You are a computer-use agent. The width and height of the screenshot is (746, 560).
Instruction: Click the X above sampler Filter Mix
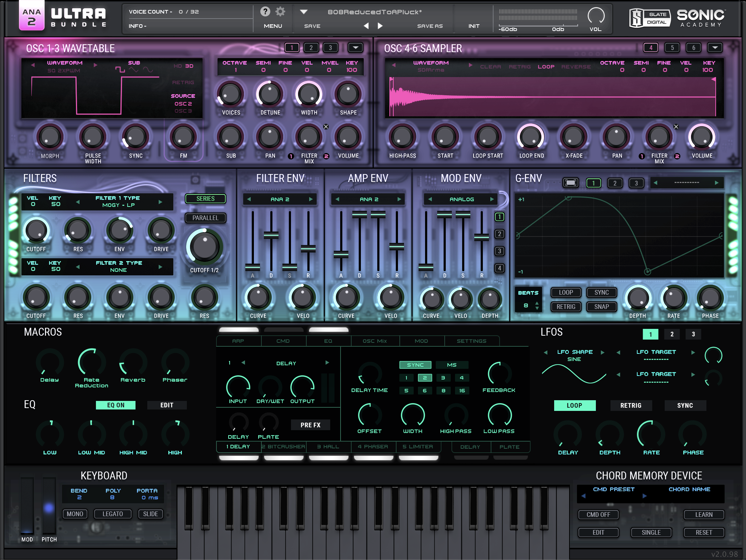coord(676,127)
